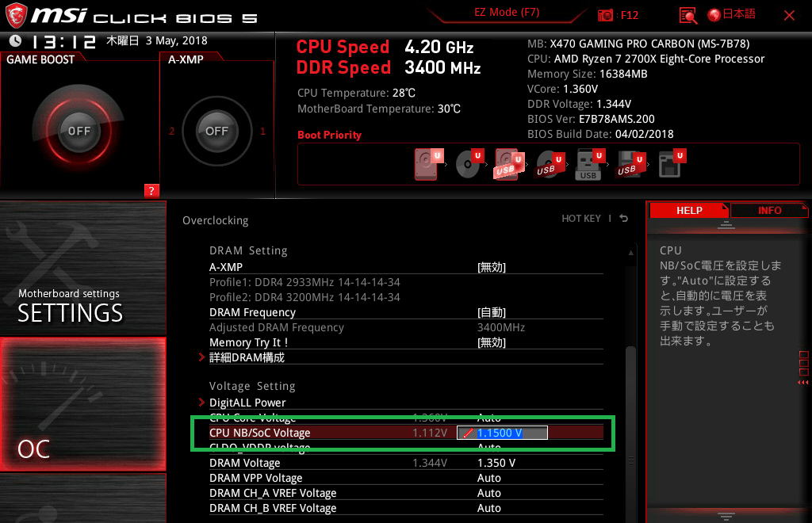Open the A-XMP [無効] value dropdown
Viewport: 812px width, 523px height.
coord(492,267)
